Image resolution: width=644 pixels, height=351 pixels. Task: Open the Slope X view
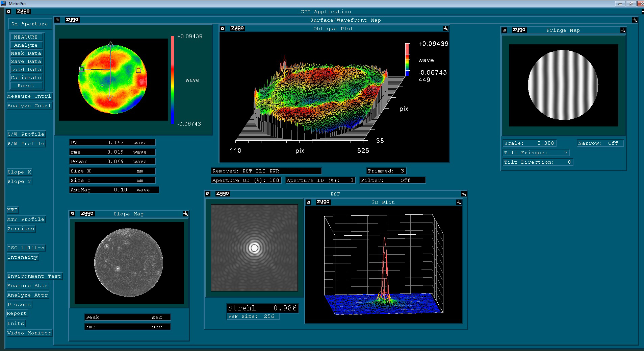[x=19, y=172]
